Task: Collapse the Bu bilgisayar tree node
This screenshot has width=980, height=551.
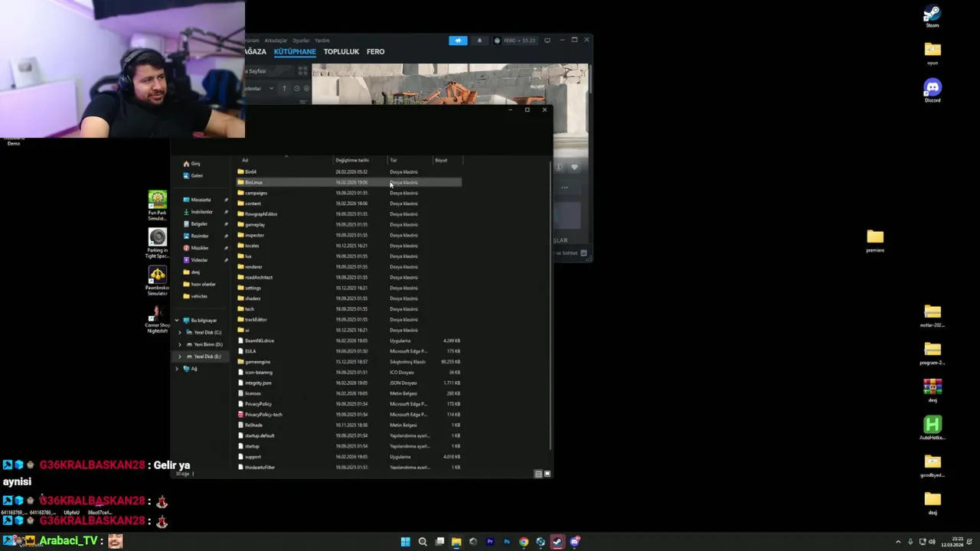Action: coord(177,321)
